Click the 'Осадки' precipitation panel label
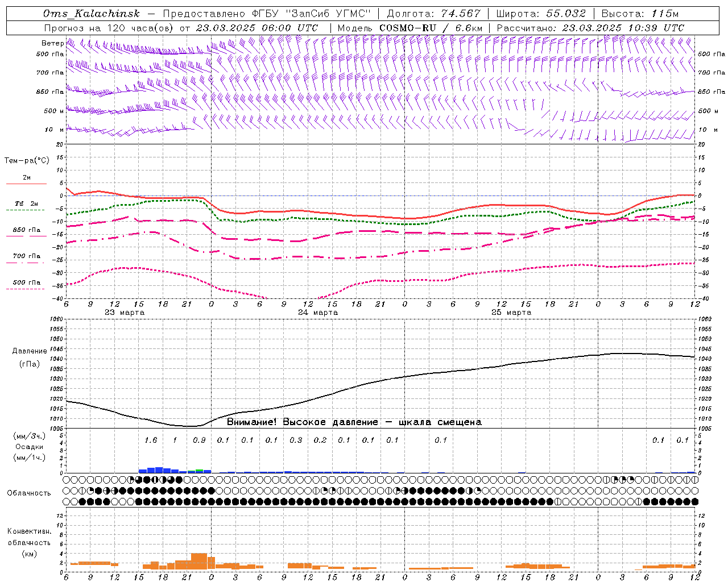The width and height of the screenshot is (728, 582). coord(30,447)
